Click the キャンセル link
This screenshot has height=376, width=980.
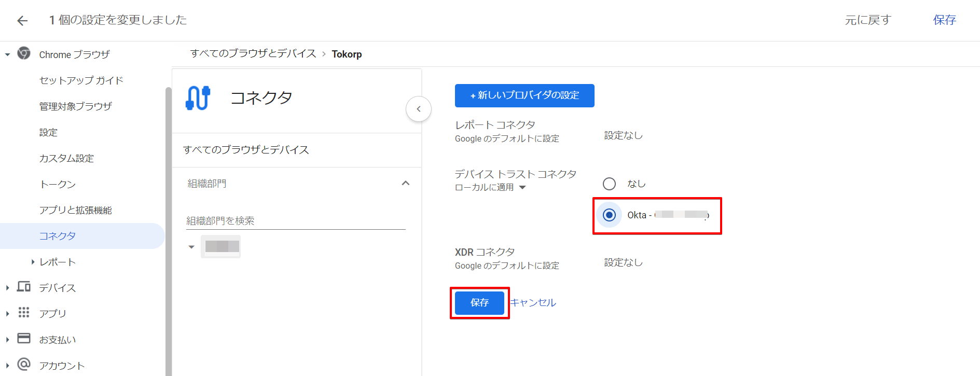533,302
